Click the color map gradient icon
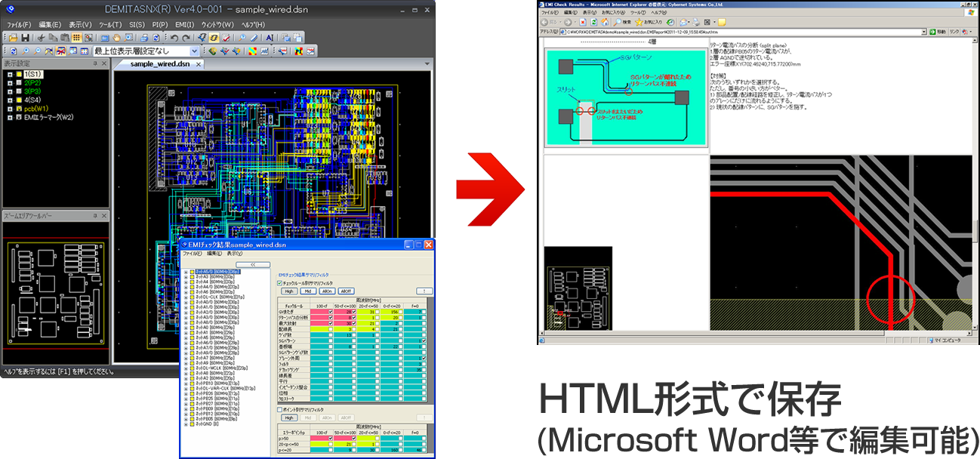 253,51
